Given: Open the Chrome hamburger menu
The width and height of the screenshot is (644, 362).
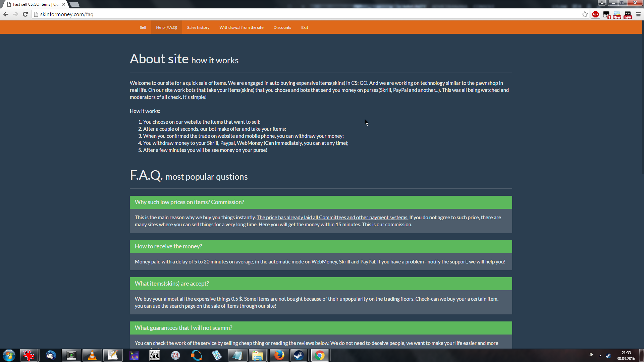Looking at the screenshot, I should 638,14.
